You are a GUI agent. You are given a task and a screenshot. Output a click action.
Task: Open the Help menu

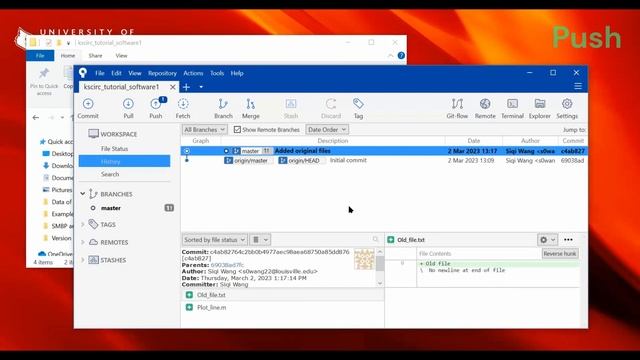click(x=237, y=73)
